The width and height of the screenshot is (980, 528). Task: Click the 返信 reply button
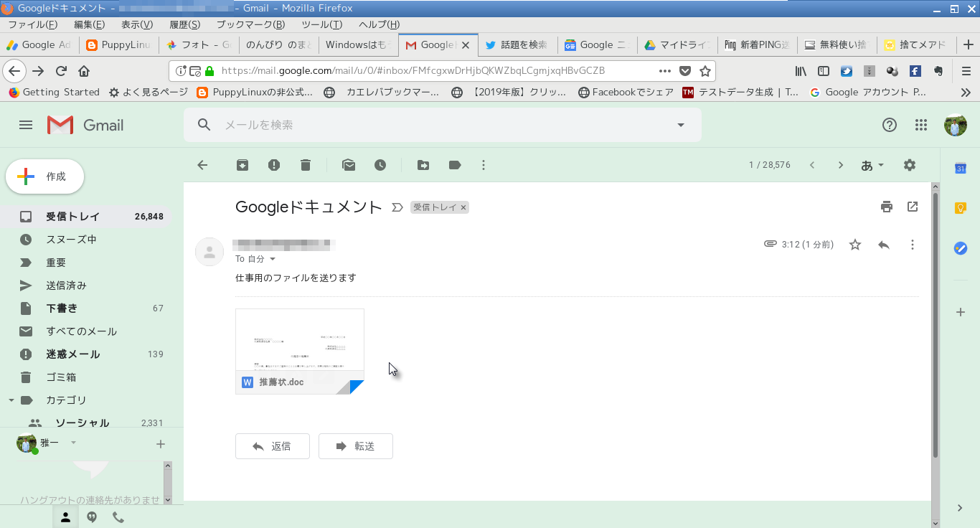click(x=273, y=446)
